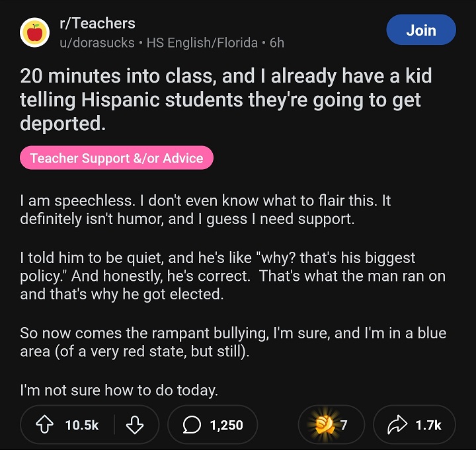Open the post title about deportation comments
Image resolution: width=476 pixels, height=450 pixels.
pyautogui.click(x=226, y=99)
